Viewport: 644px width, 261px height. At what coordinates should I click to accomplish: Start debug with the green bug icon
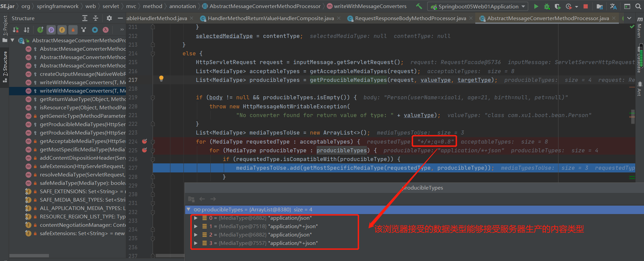point(547,6)
